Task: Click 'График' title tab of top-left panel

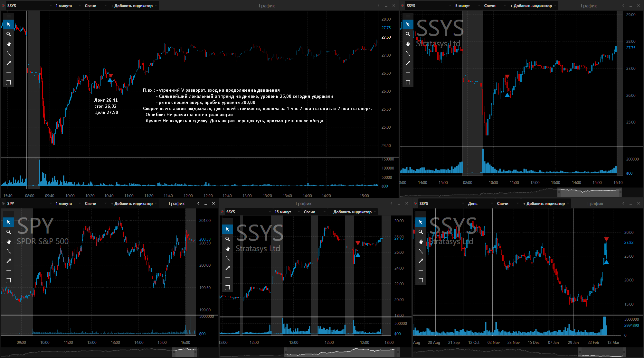Action: [x=267, y=6]
